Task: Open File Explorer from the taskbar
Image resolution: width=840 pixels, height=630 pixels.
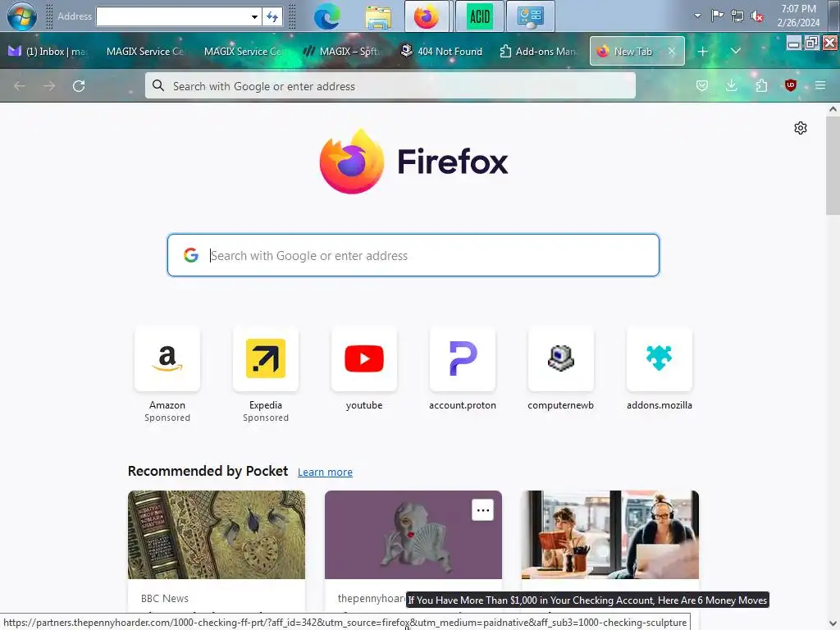Action: coord(378,16)
